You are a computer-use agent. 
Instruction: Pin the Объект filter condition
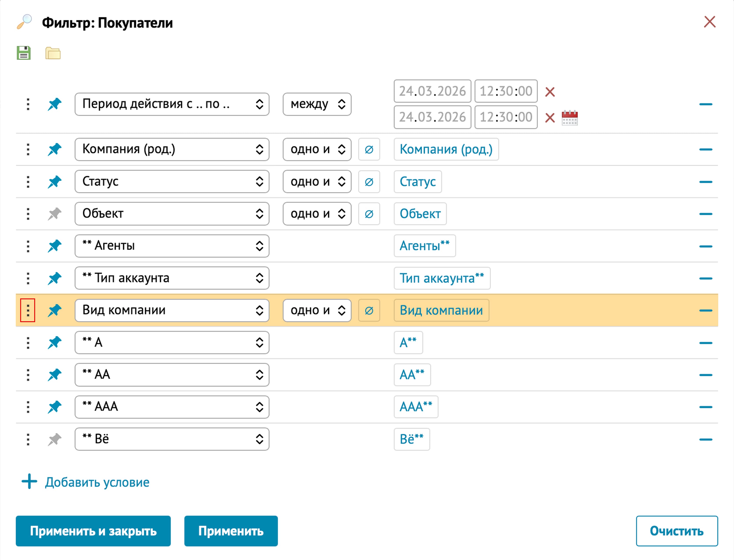[55, 214]
